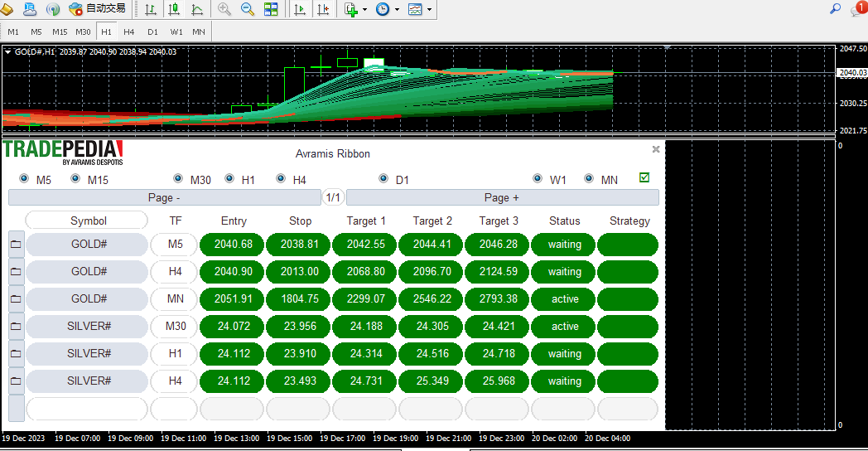This screenshot has width=868, height=451.
Task: Click the Zoom Out magnifier icon
Action: pyautogui.click(x=247, y=9)
